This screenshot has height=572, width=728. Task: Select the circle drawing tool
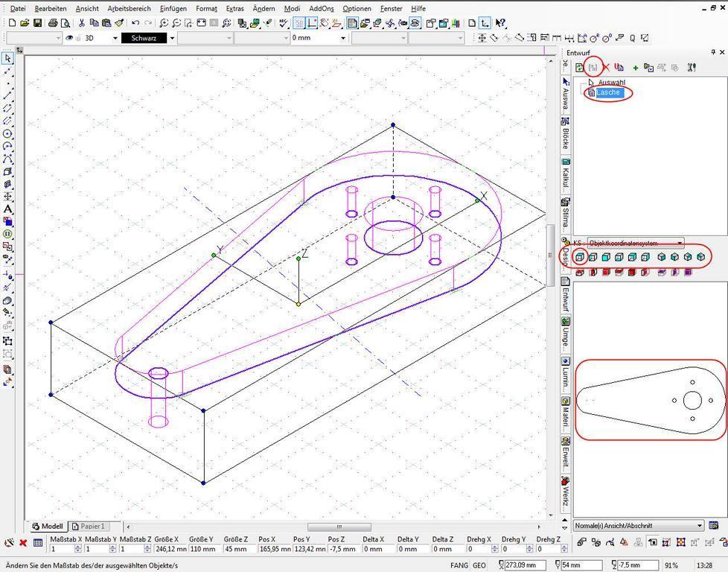point(7,134)
